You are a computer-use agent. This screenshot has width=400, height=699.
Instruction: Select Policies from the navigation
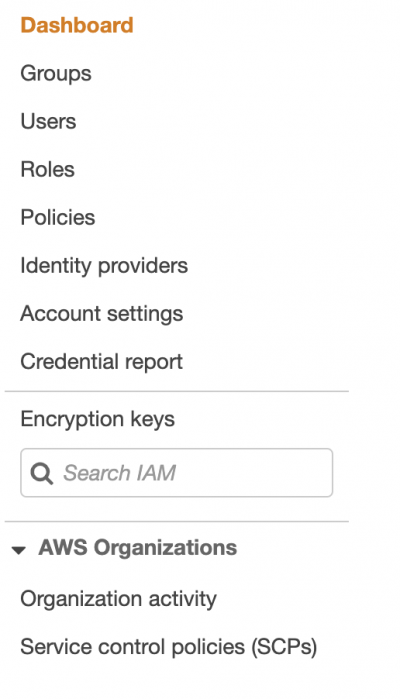pos(58,218)
